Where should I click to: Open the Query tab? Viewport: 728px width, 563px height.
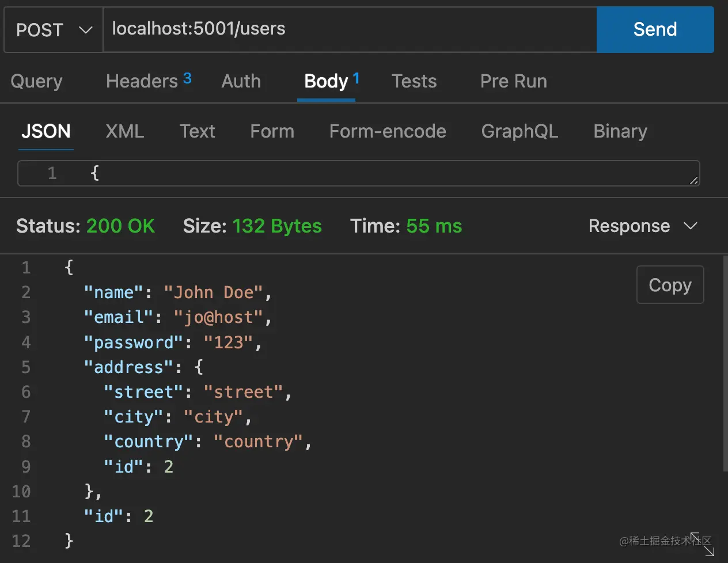coord(36,81)
